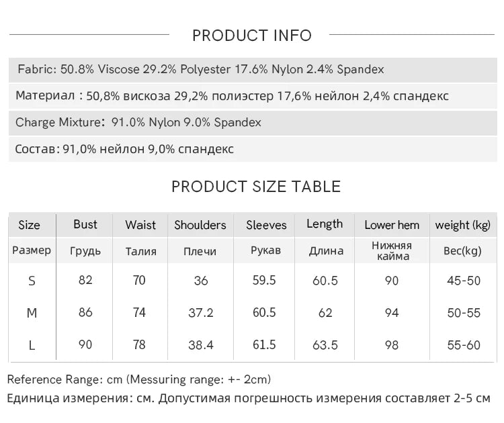
Task: Select the size S row label
Action: tap(32, 281)
